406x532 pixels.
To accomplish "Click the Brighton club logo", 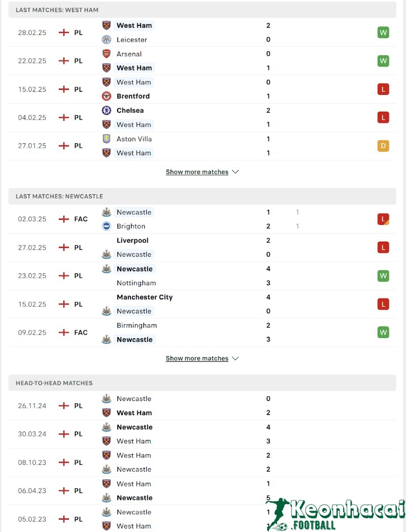I will [x=106, y=226].
